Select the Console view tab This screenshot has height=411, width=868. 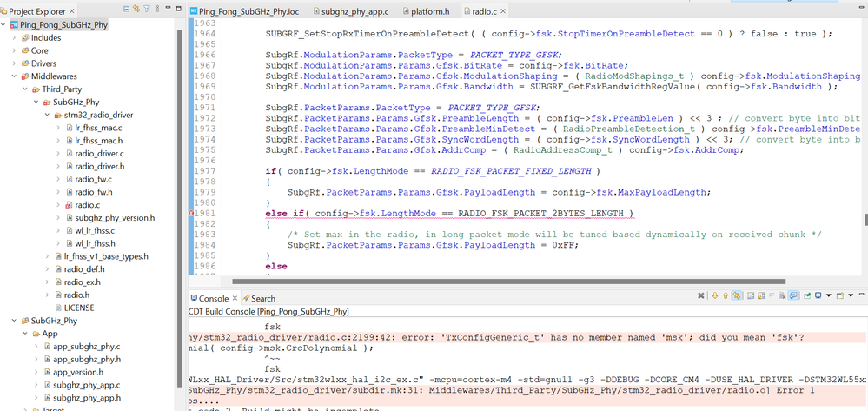tap(213, 299)
